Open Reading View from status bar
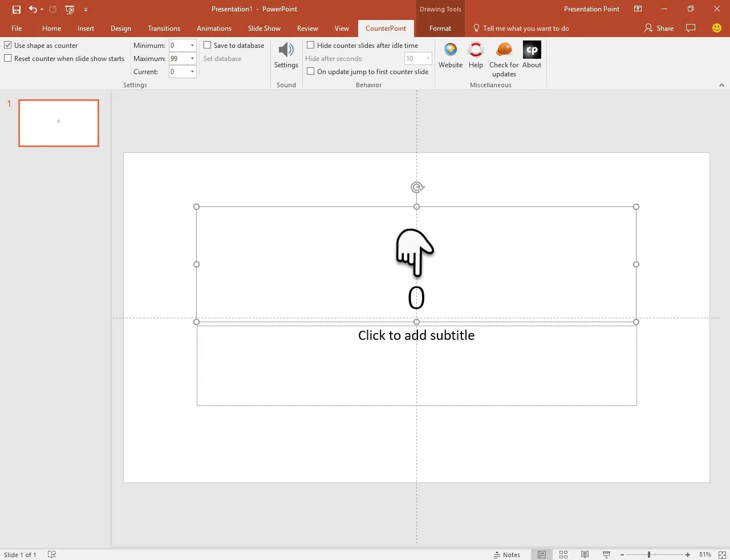Viewport: 730px width, 560px height. click(x=585, y=554)
